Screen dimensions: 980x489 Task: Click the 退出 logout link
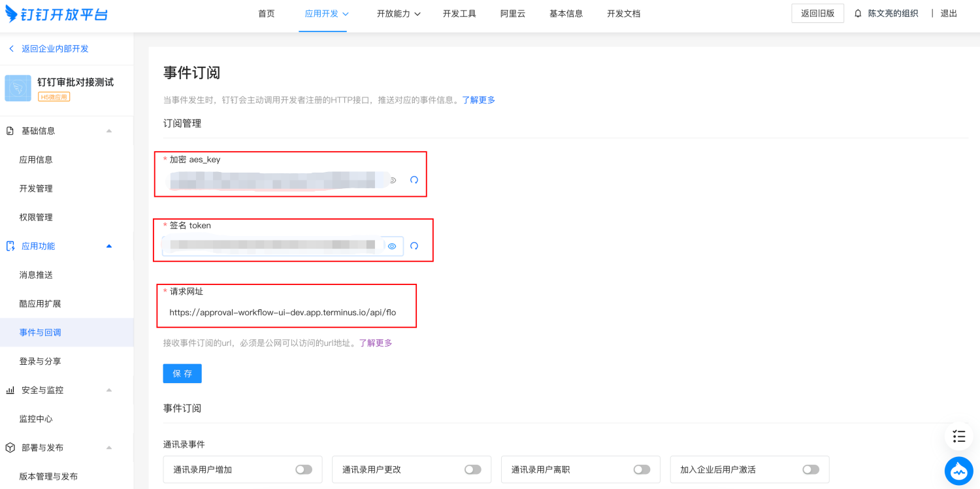(949, 14)
